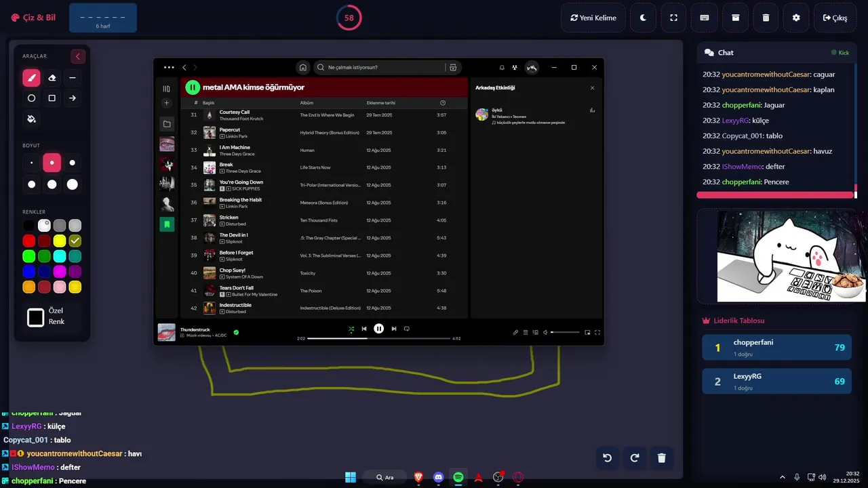Open Spotify profile avatar menu
The height and width of the screenshot is (488, 868).
click(532, 67)
